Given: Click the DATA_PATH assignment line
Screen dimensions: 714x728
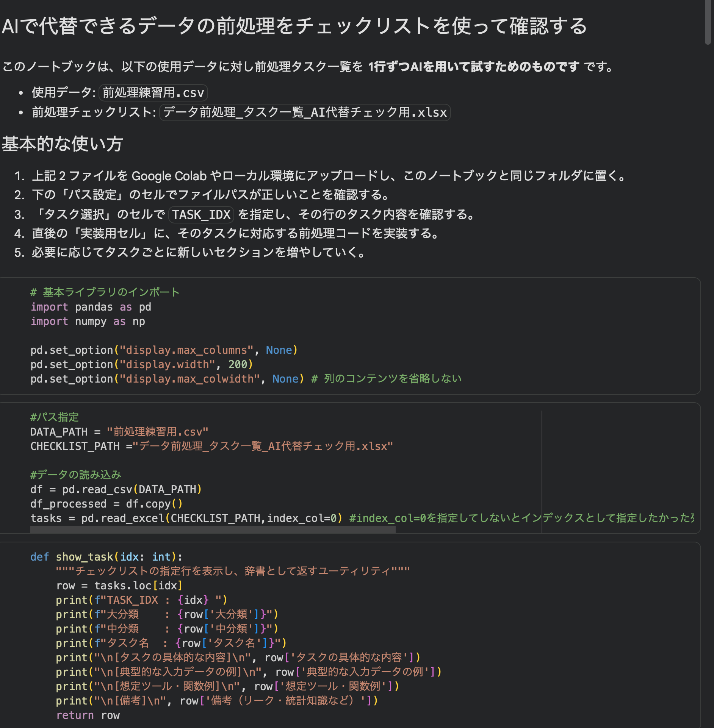Looking at the screenshot, I should coord(119,432).
